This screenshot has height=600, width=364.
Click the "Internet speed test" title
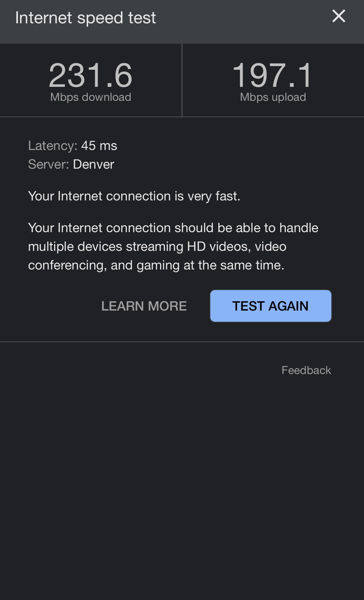[x=86, y=18]
